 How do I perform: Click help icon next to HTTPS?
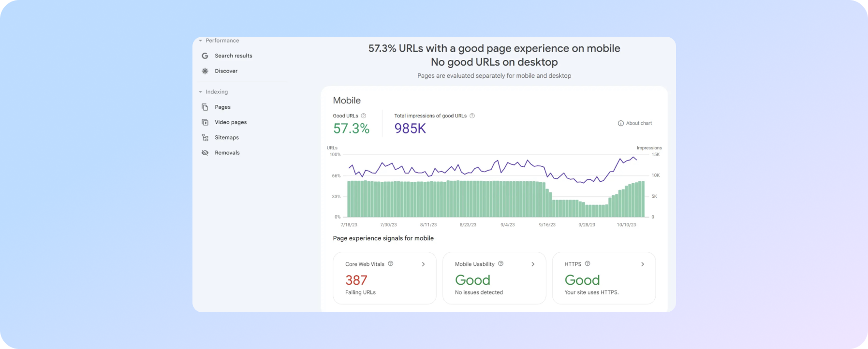[x=588, y=263]
